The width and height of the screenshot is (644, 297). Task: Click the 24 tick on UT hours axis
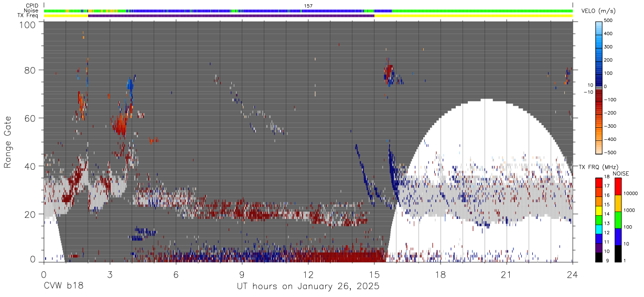pos(573,274)
